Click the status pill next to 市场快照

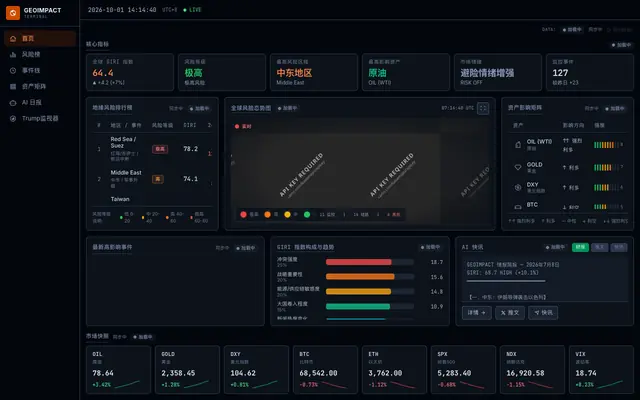142,337
